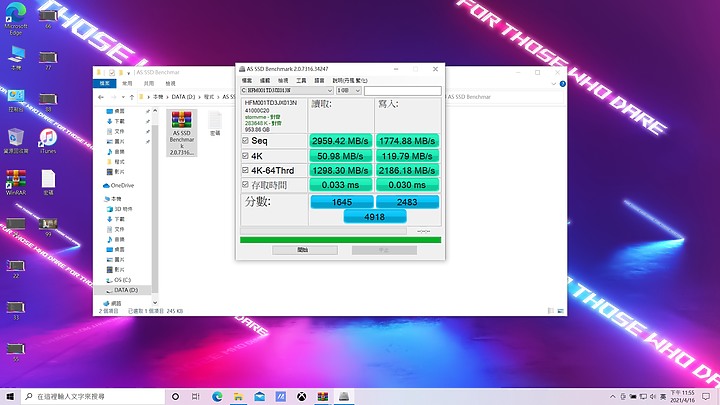This screenshot has height=405, width=720.
Task: Select desktop image thumbnail labeled 88
Action: coord(48,101)
